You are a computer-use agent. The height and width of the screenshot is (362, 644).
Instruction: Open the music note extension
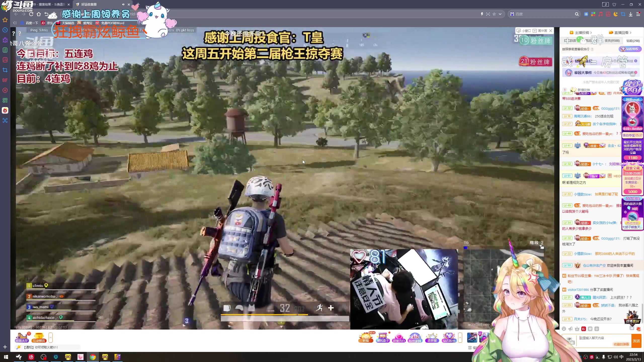(x=601, y=14)
